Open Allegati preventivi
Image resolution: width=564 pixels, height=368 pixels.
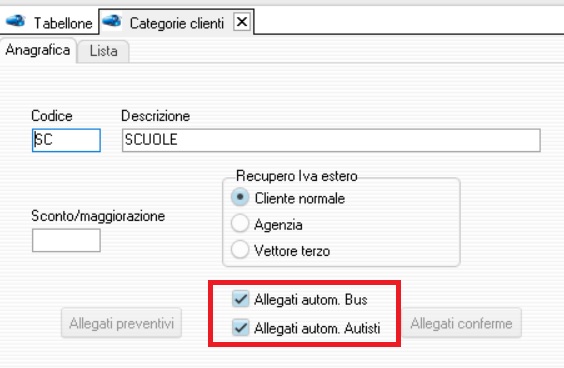tap(121, 323)
